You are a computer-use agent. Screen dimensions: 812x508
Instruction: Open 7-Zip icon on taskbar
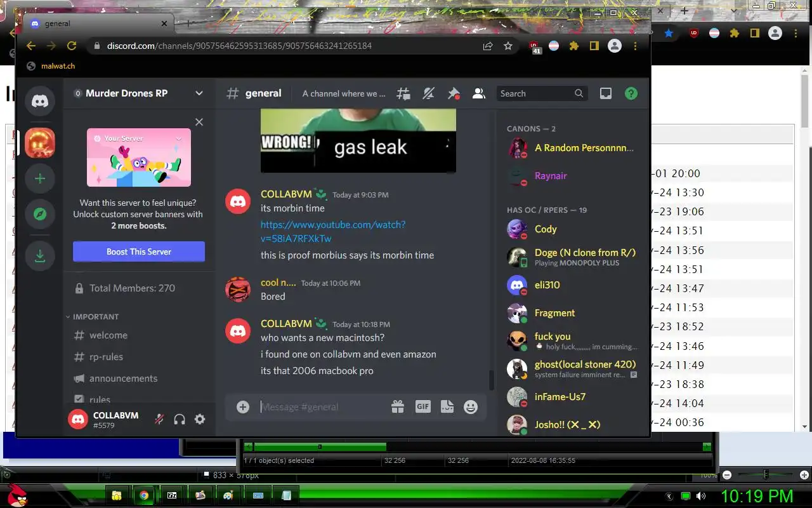click(172, 495)
